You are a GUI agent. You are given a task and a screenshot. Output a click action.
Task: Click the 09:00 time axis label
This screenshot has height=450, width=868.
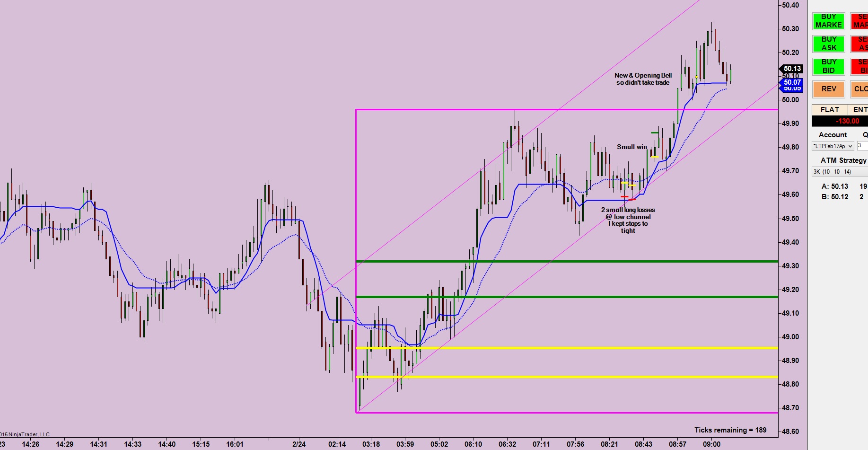(x=711, y=444)
